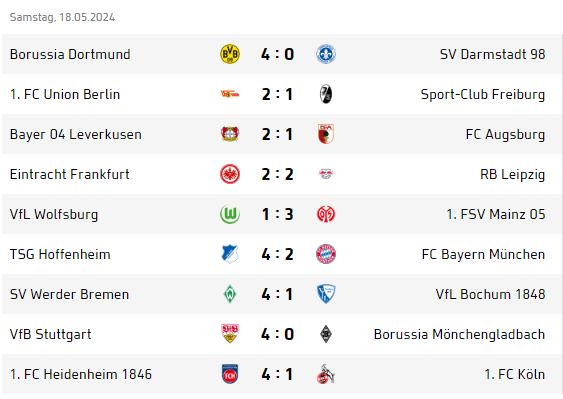The height and width of the screenshot is (399, 563).
Task: Select the Eintracht Frankfurt eagle logo
Action: pos(230,174)
